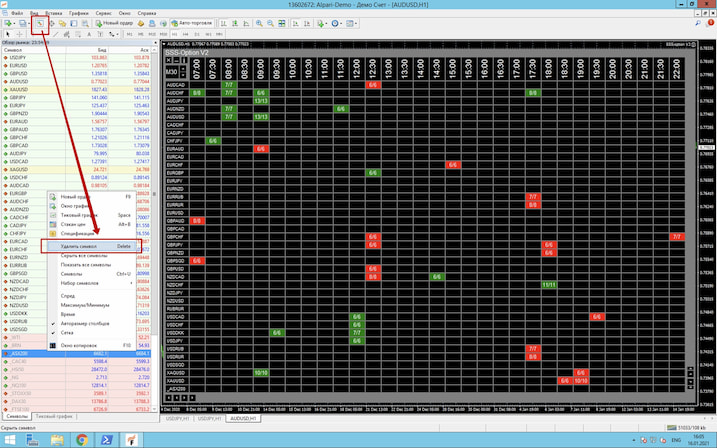Screen dimensions: 717x448
Task: Switch to 'Тиковый график' tab
Action: (x=56, y=416)
